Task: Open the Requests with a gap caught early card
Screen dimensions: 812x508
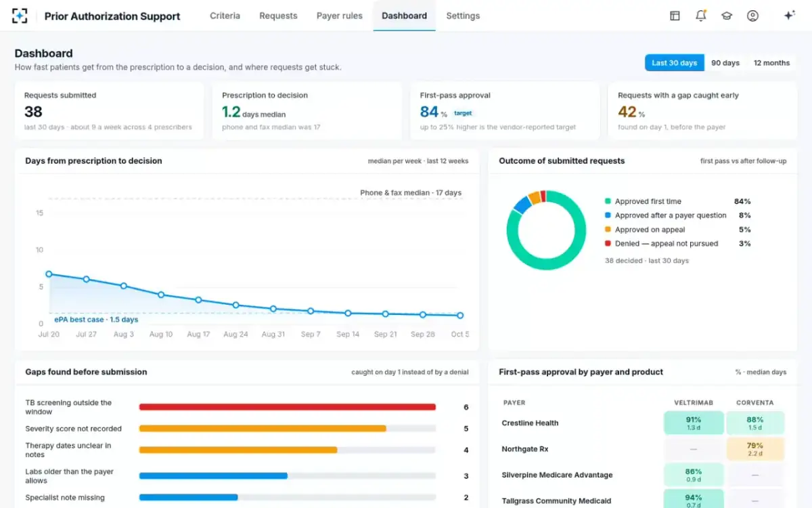Action: pos(702,111)
